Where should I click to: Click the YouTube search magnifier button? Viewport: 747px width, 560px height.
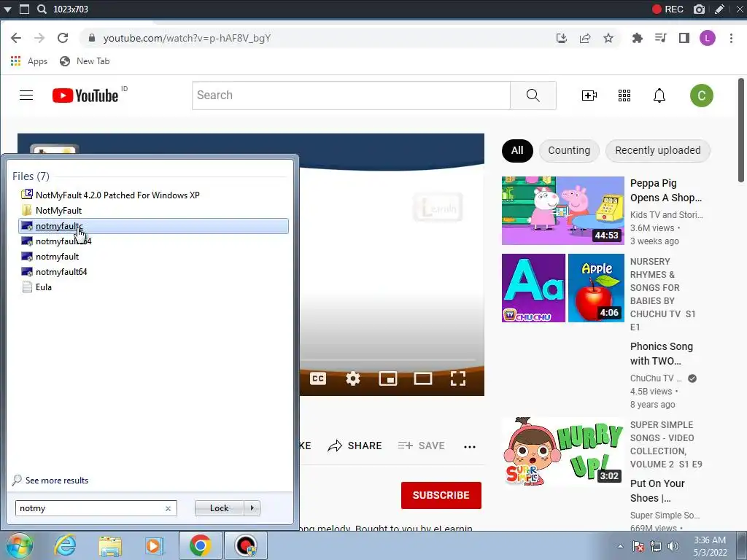(533, 96)
